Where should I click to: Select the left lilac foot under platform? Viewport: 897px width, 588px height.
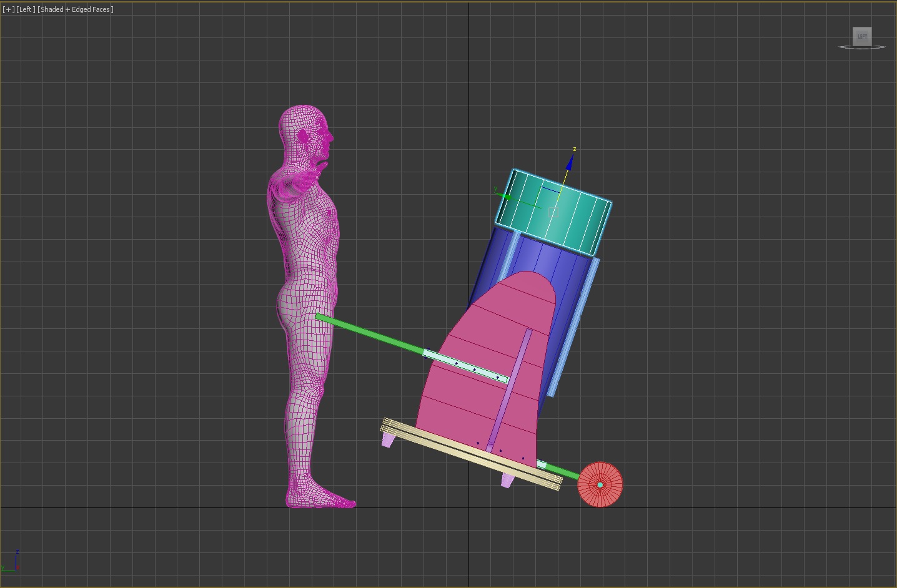click(x=389, y=440)
